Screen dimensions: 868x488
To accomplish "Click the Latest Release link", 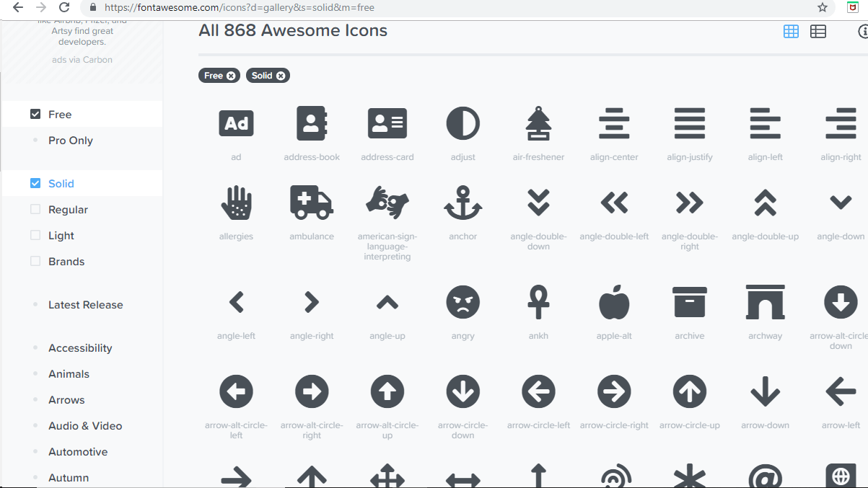I will 85,304.
